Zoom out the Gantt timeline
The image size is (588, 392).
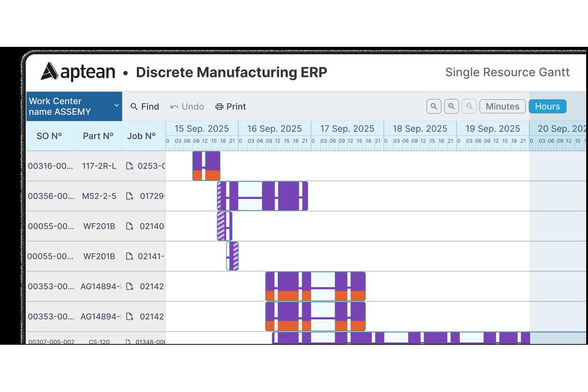(434, 106)
